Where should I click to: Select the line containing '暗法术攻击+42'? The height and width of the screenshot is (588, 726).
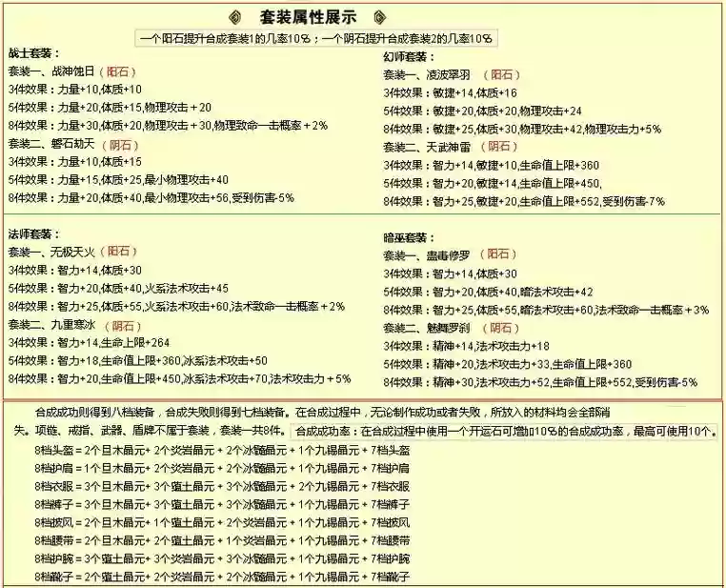click(488, 292)
